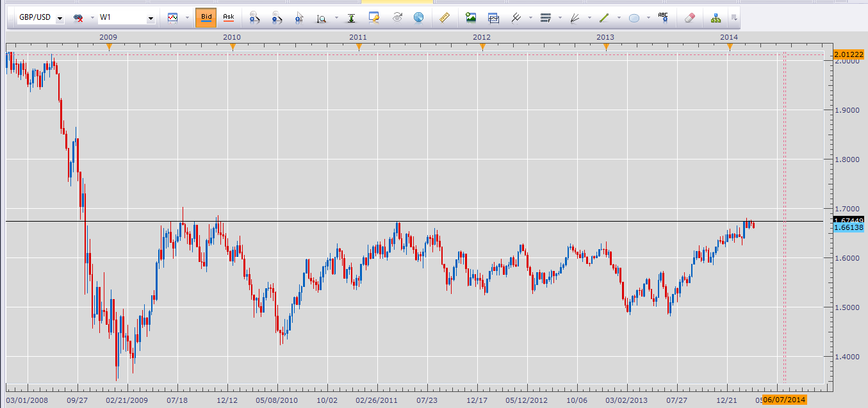Toggle the Bid price button
The image size is (868, 408).
coord(206,18)
